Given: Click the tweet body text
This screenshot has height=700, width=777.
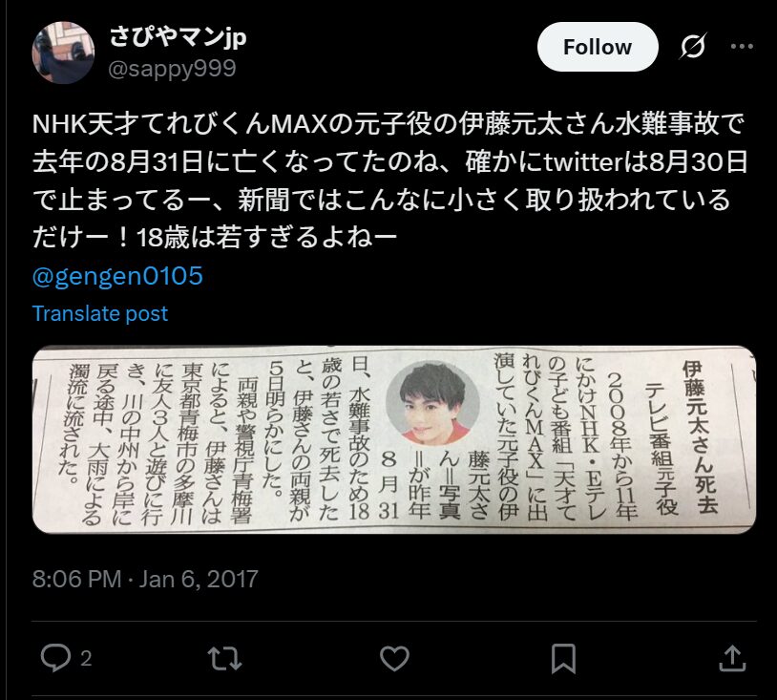Looking at the screenshot, I should pos(389,180).
